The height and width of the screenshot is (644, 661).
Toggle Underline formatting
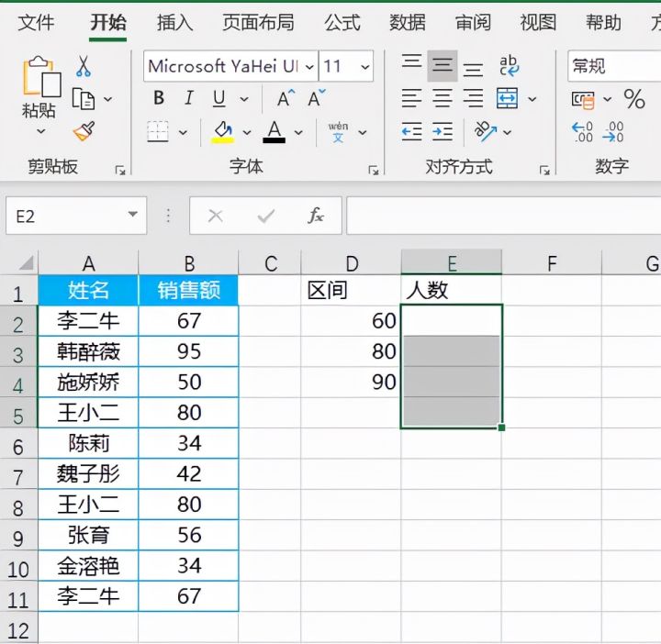[218, 99]
